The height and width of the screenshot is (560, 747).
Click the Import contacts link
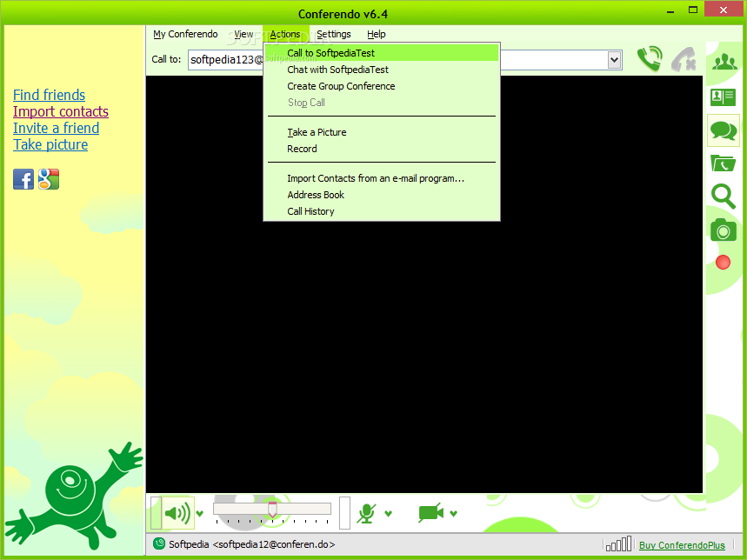(x=61, y=111)
